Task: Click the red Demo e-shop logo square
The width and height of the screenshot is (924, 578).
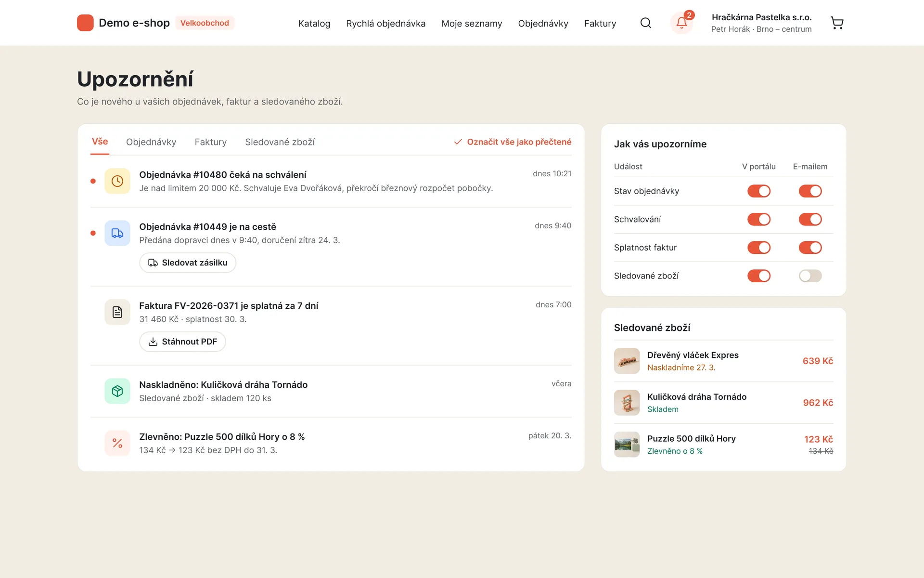Action: pyautogui.click(x=85, y=23)
